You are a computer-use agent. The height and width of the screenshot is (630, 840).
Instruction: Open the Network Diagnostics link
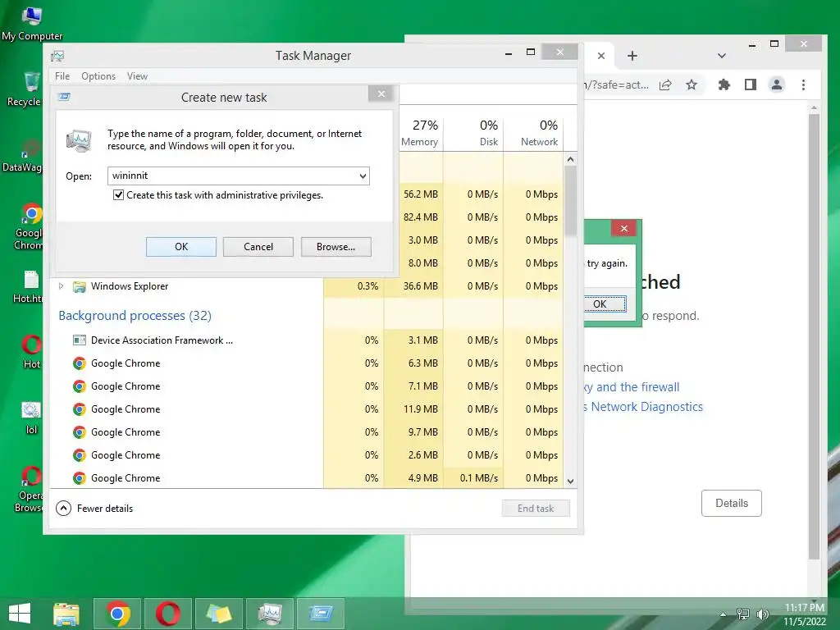(643, 407)
